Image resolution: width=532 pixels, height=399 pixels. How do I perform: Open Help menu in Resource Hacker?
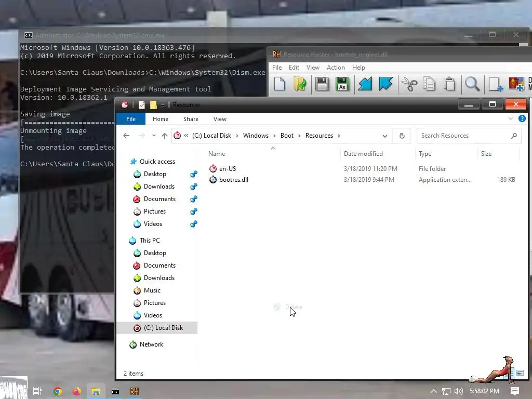(x=358, y=68)
